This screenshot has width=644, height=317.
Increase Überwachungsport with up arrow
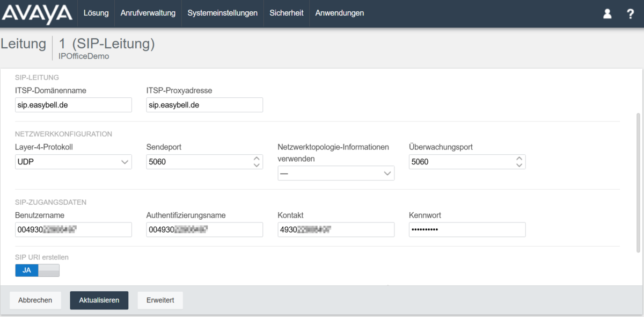[519, 158]
